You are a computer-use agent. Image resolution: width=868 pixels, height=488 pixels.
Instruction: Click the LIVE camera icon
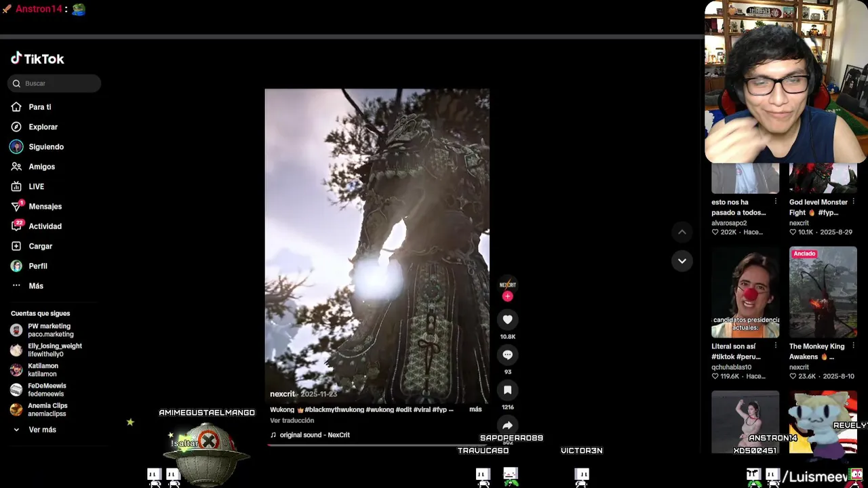coord(16,186)
